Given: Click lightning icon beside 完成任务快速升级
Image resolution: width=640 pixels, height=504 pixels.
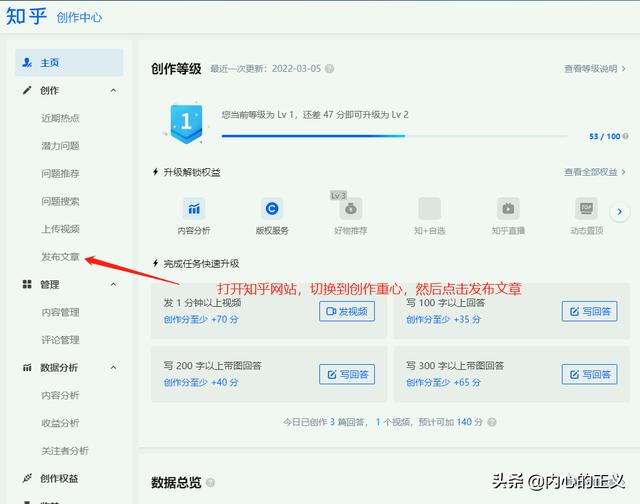Looking at the screenshot, I should coord(156,263).
